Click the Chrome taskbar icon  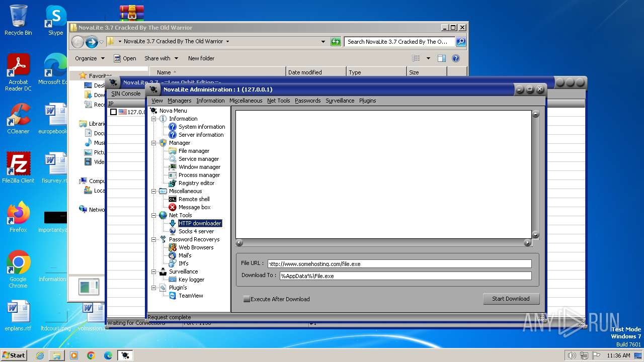coord(91,355)
